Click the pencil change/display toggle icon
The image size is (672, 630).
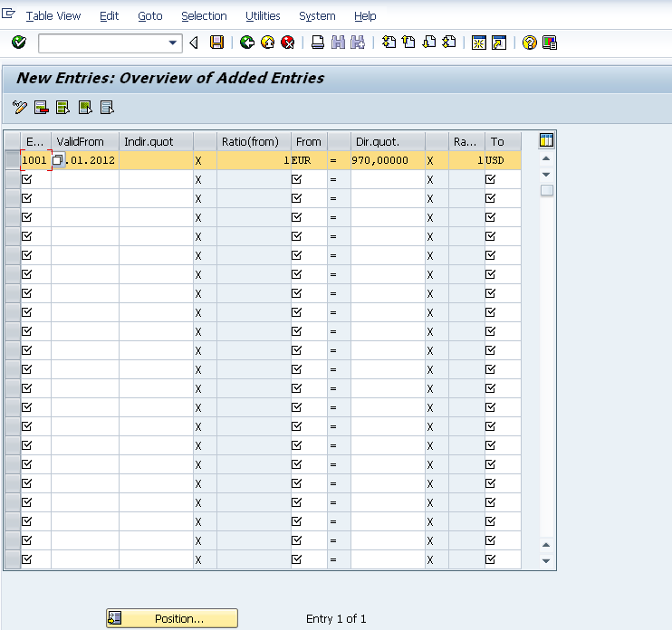point(19,108)
